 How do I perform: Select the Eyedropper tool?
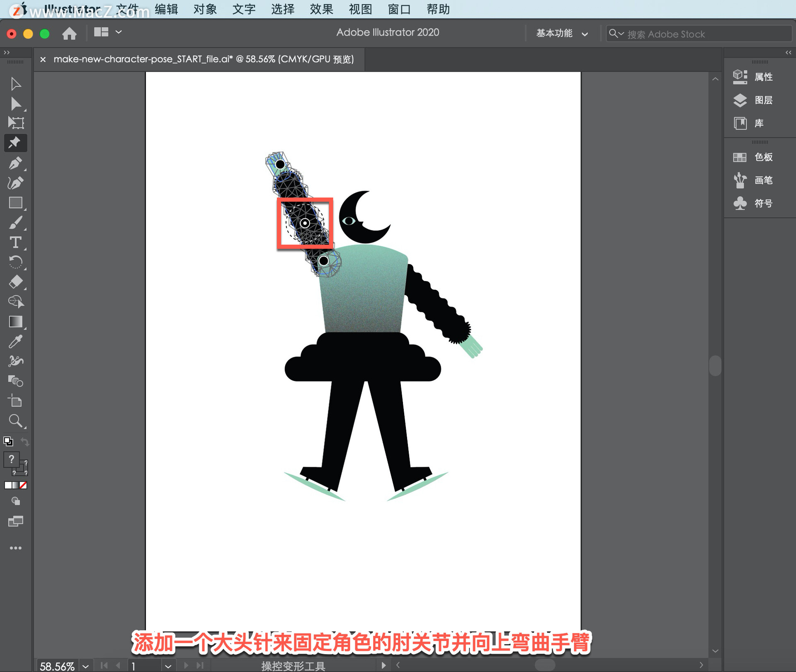16,342
